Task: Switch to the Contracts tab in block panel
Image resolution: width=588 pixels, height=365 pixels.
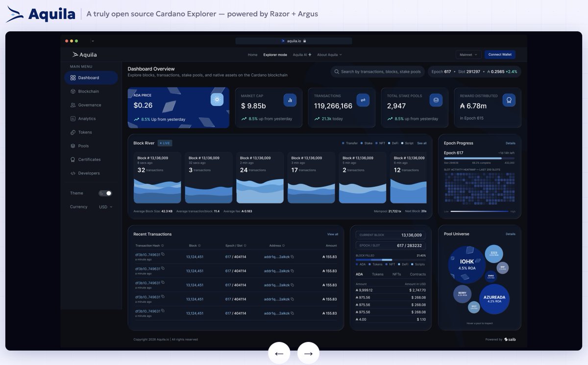Action: pos(418,274)
